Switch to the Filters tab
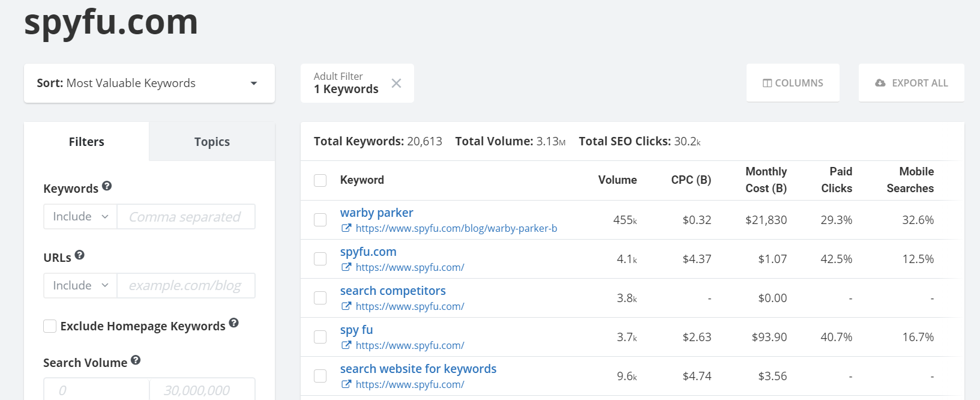The height and width of the screenshot is (400, 980). 86,142
